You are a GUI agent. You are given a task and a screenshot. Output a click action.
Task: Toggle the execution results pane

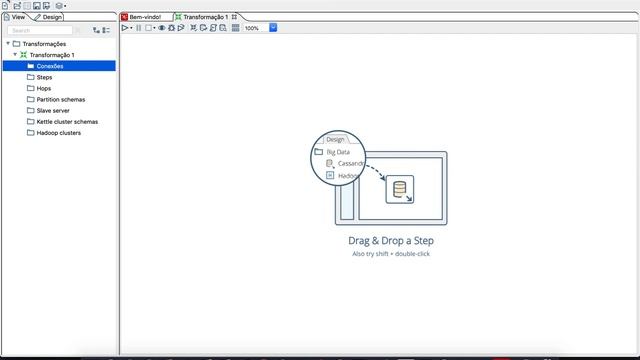click(x=236, y=28)
